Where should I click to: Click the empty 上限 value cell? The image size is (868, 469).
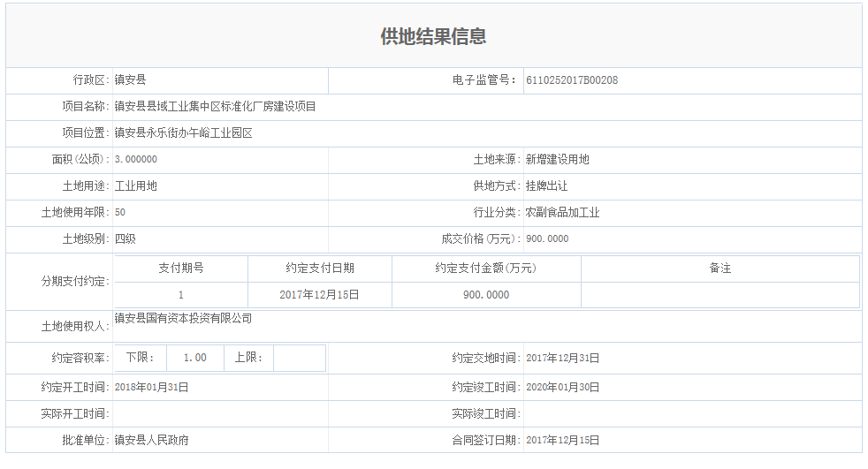coord(300,358)
